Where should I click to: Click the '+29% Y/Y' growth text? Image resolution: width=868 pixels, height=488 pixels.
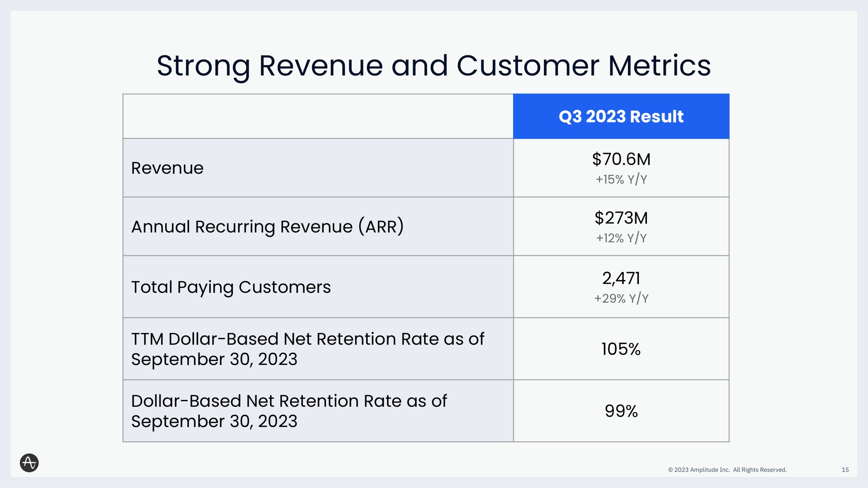(x=621, y=299)
